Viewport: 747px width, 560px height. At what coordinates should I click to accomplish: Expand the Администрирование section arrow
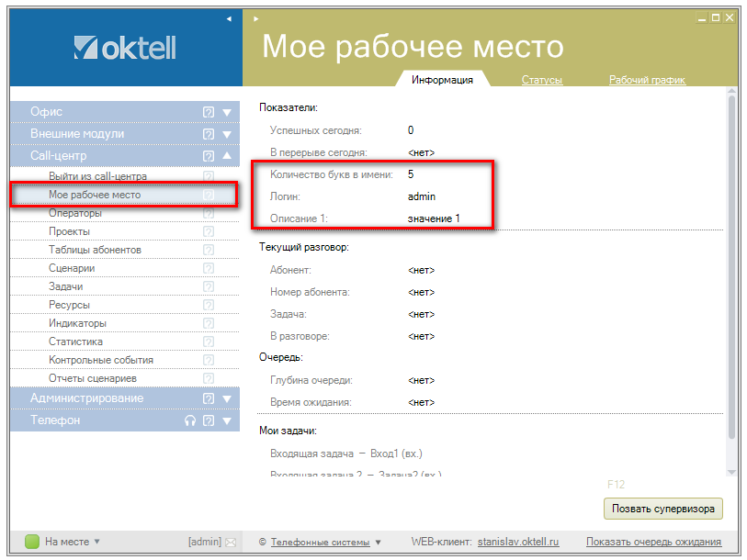point(227,398)
